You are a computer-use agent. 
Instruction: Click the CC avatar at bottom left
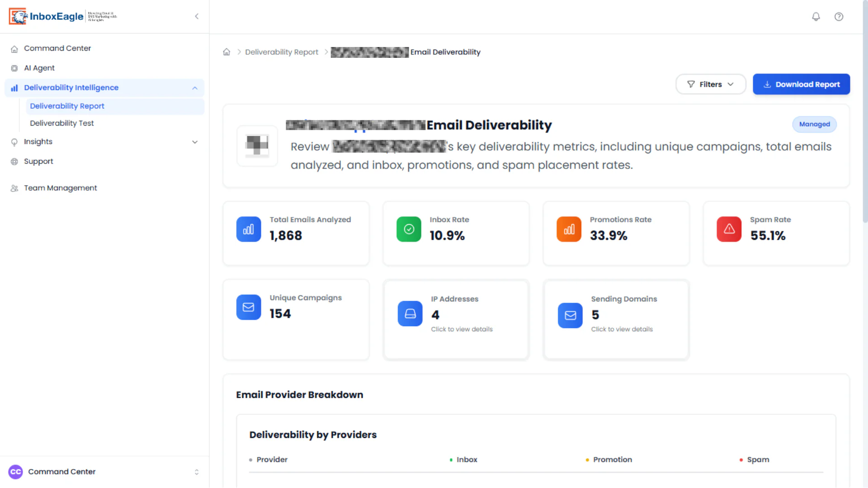click(15, 472)
